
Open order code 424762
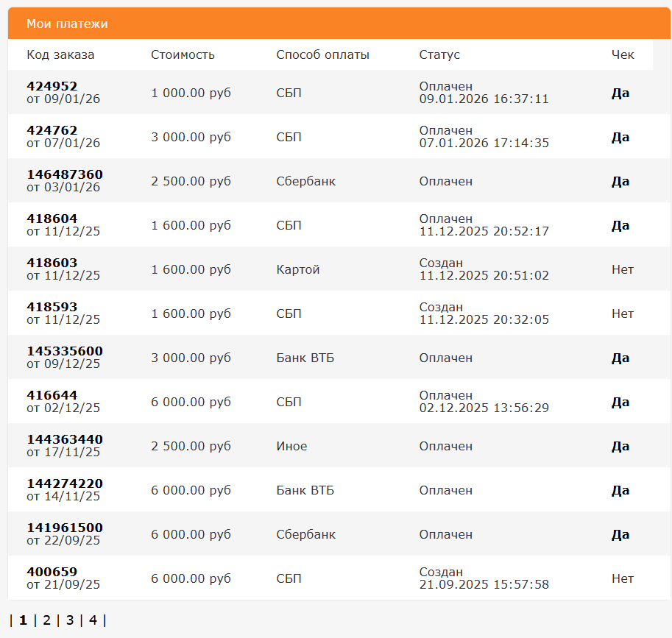[x=52, y=130]
